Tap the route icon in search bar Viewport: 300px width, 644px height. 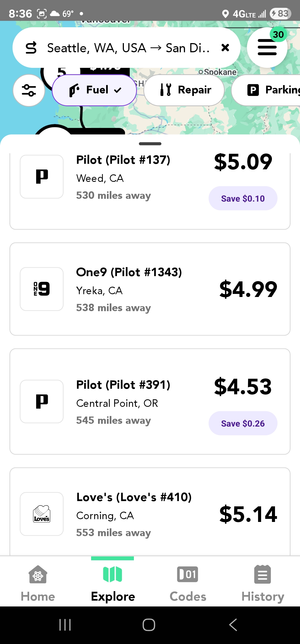click(31, 48)
